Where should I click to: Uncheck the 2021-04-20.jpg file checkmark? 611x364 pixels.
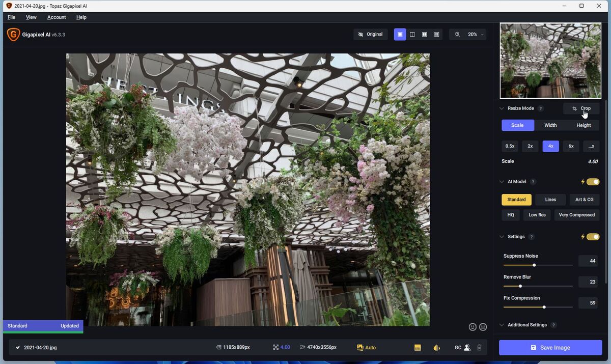(x=18, y=348)
